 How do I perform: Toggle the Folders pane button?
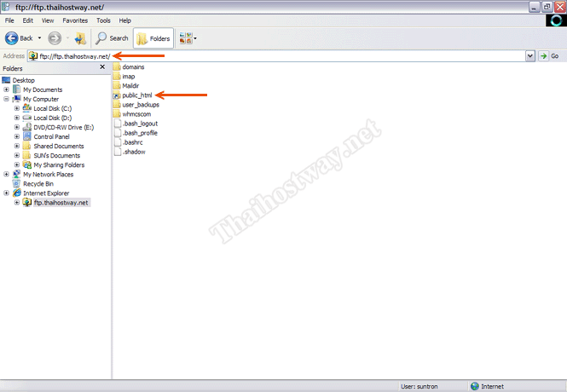tap(153, 38)
